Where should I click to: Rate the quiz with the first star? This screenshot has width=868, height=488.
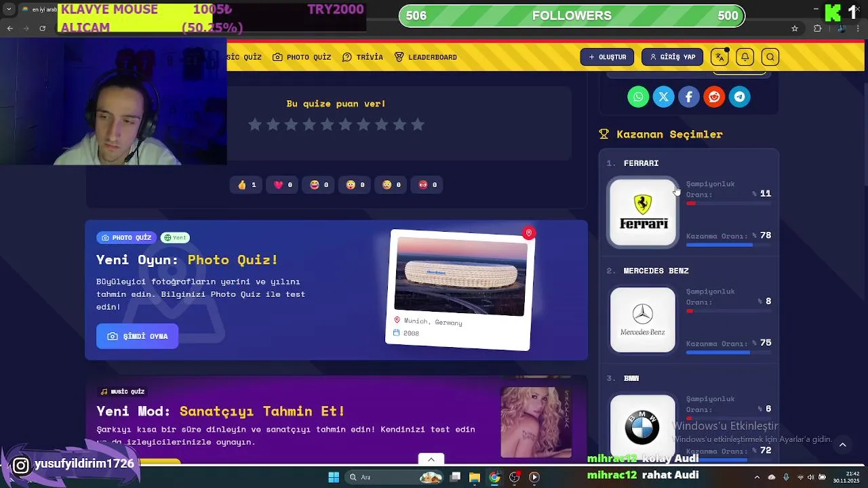pos(255,124)
